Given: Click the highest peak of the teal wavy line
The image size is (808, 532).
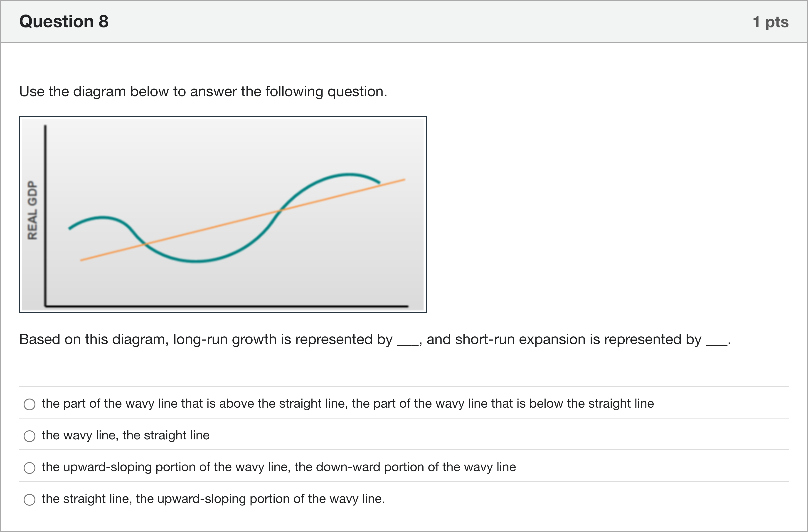Looking at the screenshot, I should [x=348, y=175].
